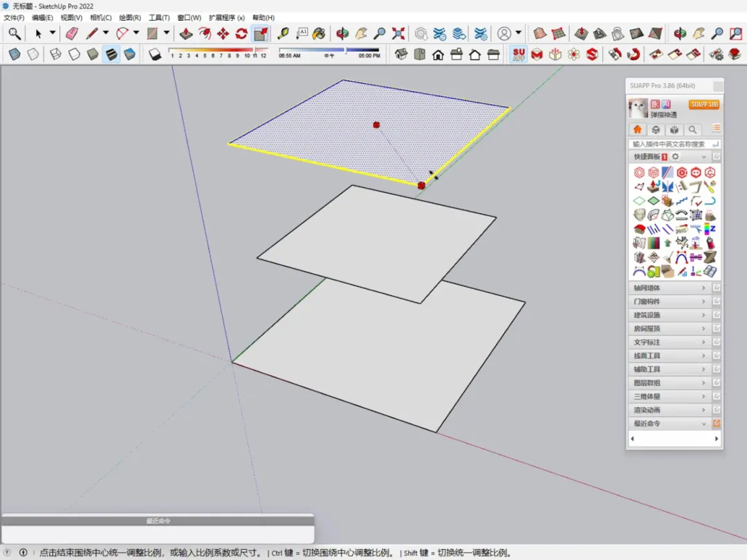
Task: Open the 相机(C) menu
Action: [x=100, y=17]
